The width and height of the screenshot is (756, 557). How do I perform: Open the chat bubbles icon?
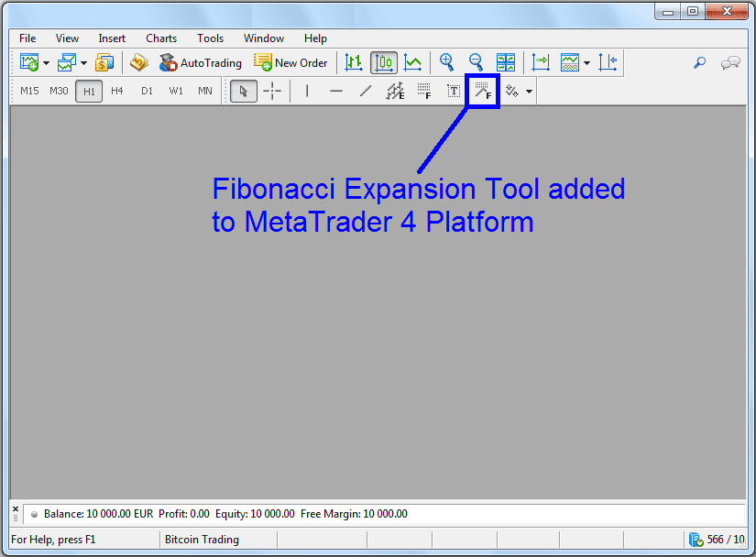[730, 62]
